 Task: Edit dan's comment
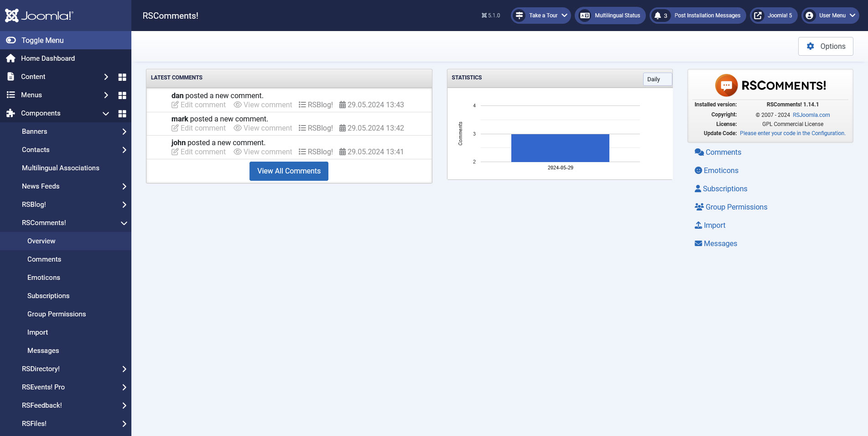tap(198, 105)
